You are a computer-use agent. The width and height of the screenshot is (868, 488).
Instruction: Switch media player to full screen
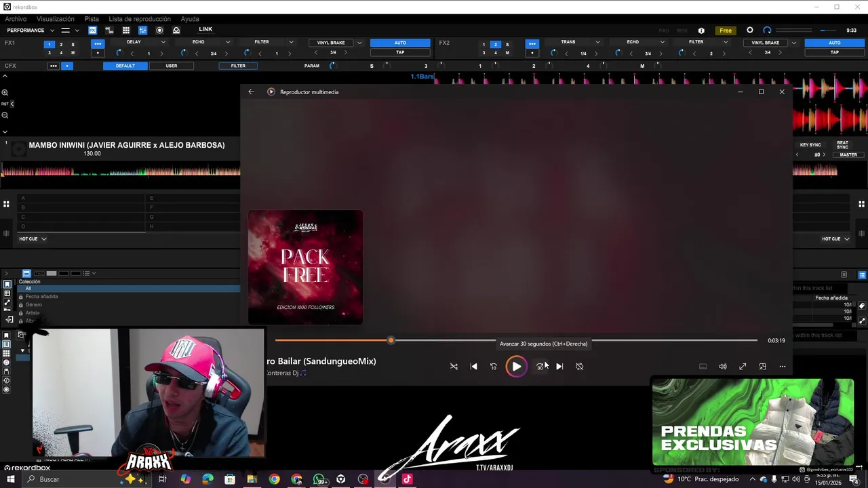[743, 367]
